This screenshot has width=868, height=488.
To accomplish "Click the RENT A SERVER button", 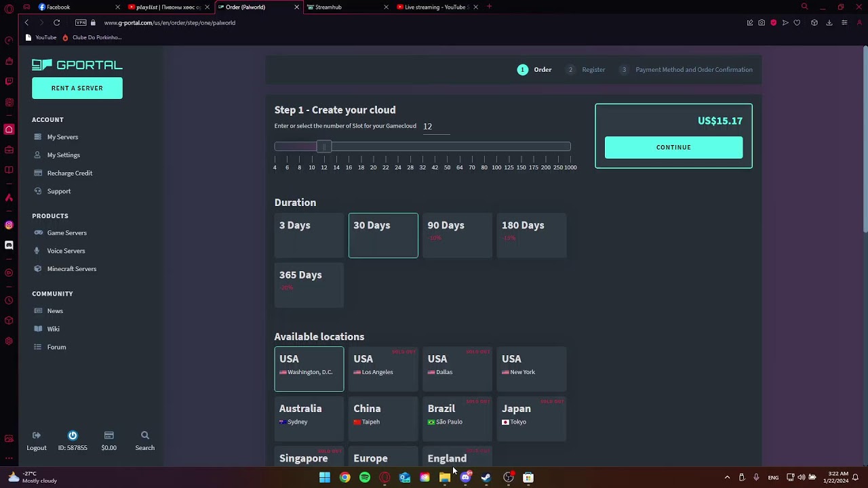I will pyautogui.click(x=77, y=88).
